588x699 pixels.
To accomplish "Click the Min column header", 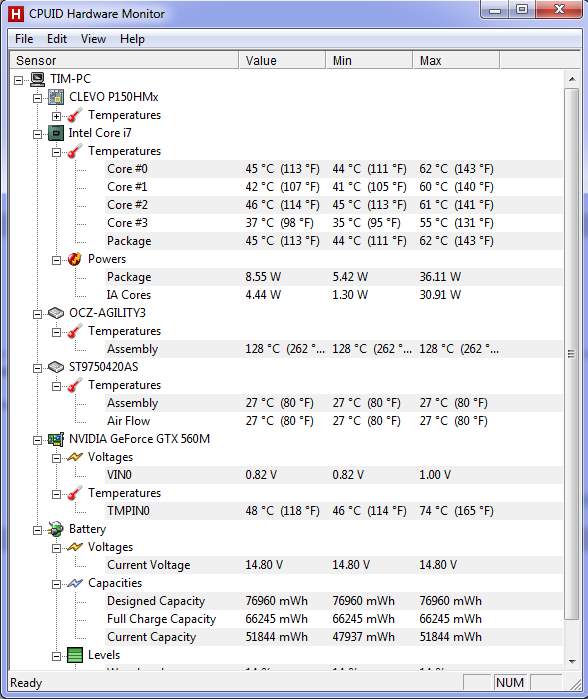I will pos(370,60).
